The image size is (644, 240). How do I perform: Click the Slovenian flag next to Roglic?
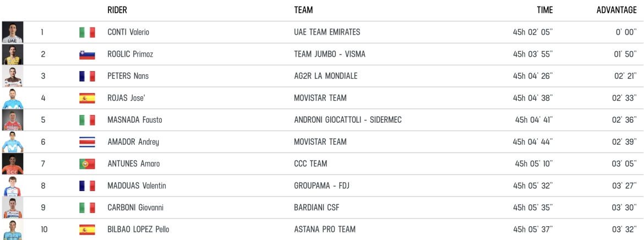87,54
